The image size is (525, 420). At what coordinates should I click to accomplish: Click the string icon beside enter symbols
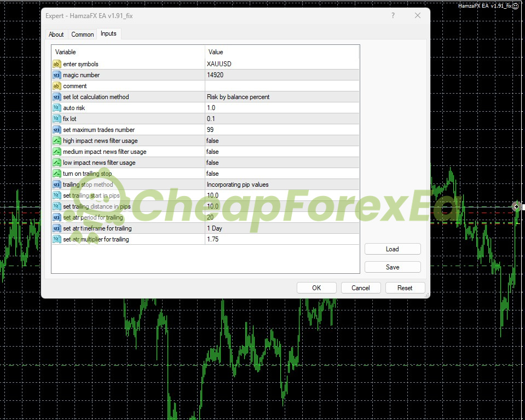pos(56,64)
